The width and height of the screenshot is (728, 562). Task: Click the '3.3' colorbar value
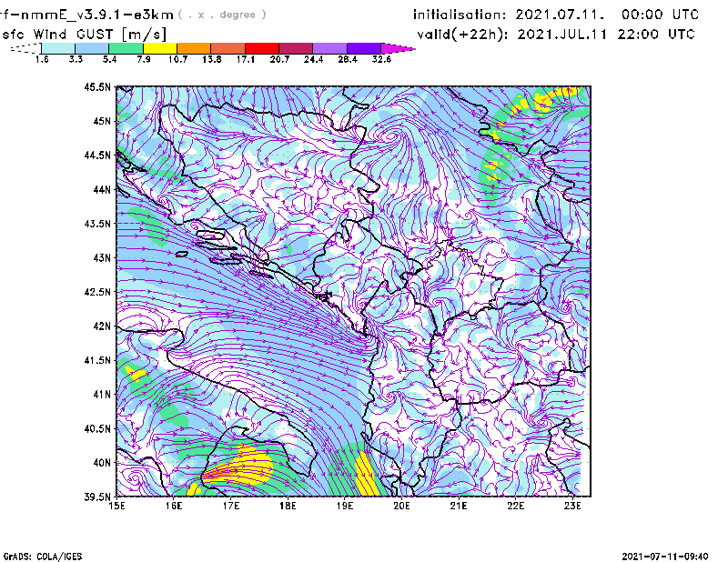tap(76, 59)
